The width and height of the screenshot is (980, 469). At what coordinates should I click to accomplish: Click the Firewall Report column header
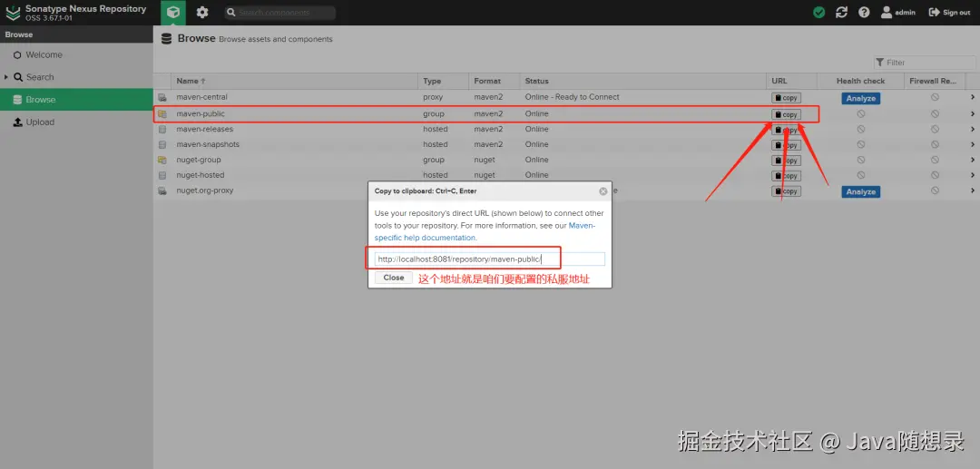coord(933,81)
